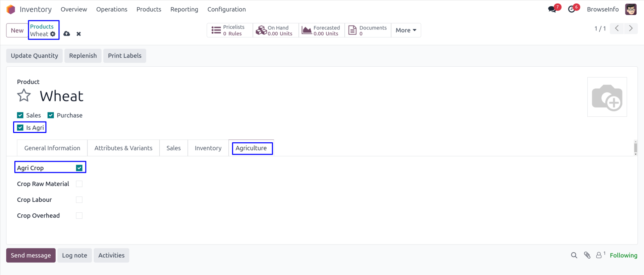Tick the Crop Labour checkbox

[79, 200]
